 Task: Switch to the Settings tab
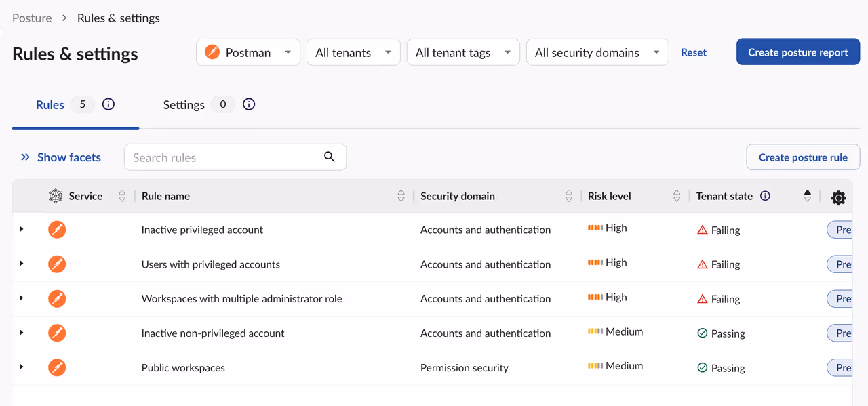184,105
